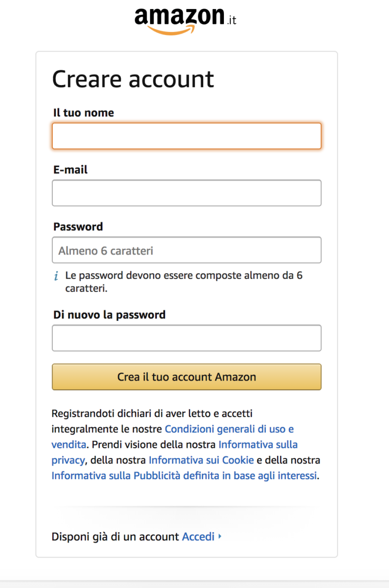
Task: Click the info icon beside password hint
Action: (56, 276)
